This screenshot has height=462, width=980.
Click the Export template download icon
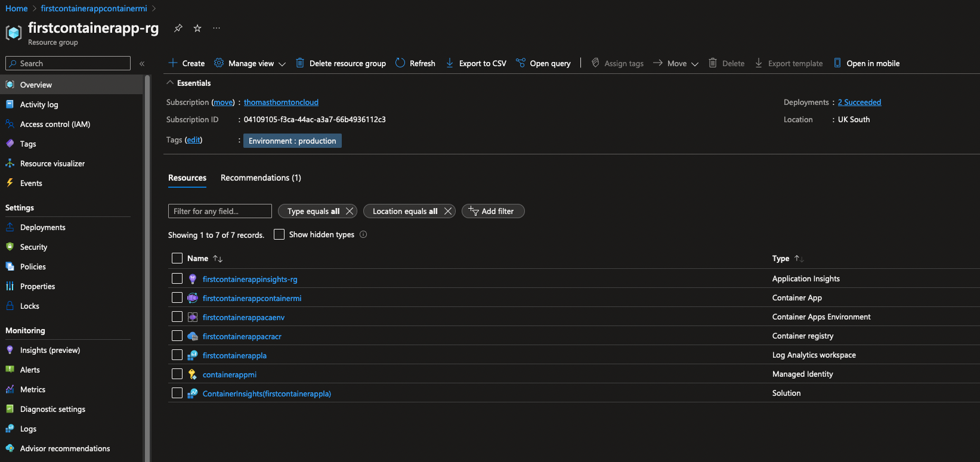pos(759,63)
